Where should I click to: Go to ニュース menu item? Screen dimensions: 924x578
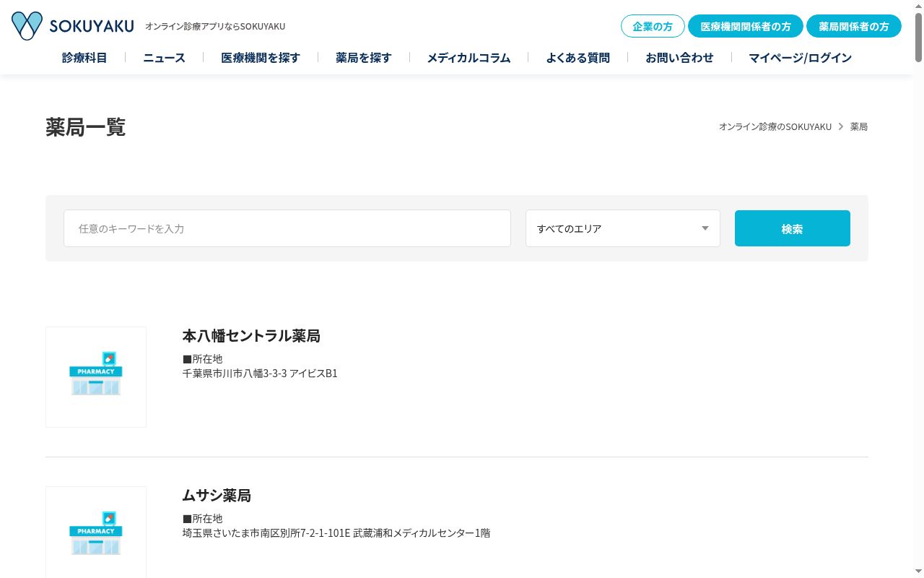click(x=164, y=58)
